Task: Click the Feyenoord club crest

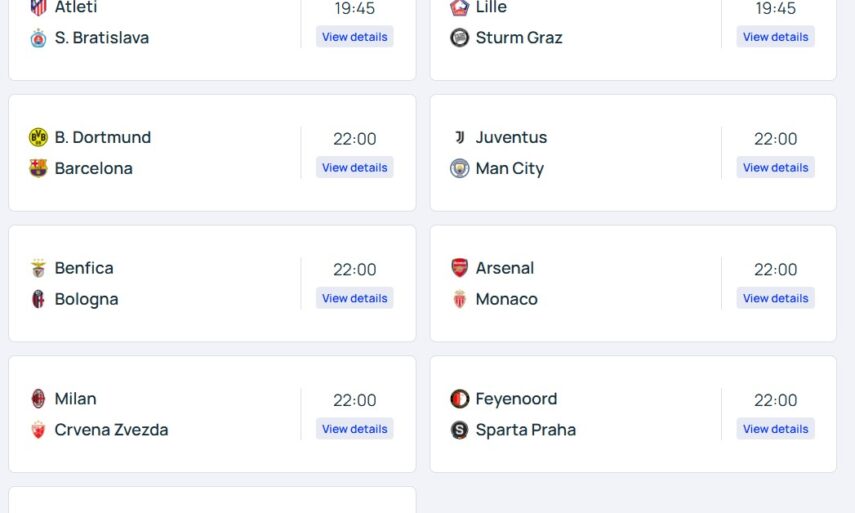Action: 459,399
